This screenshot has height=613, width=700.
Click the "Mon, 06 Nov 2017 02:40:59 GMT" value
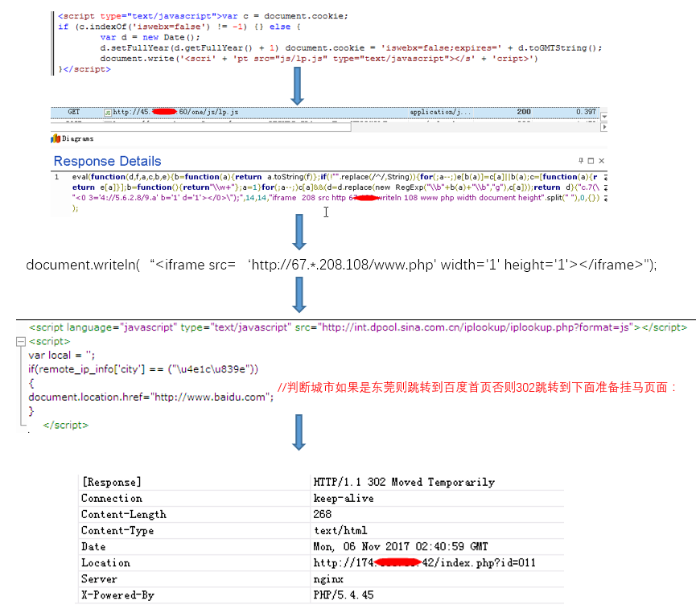(x=401, y=546)
